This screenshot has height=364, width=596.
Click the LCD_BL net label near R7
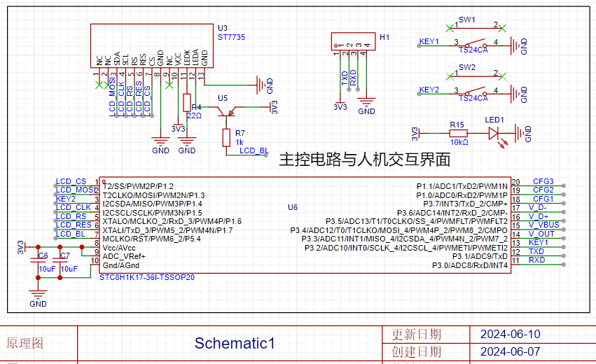click(x=254, y=150)
